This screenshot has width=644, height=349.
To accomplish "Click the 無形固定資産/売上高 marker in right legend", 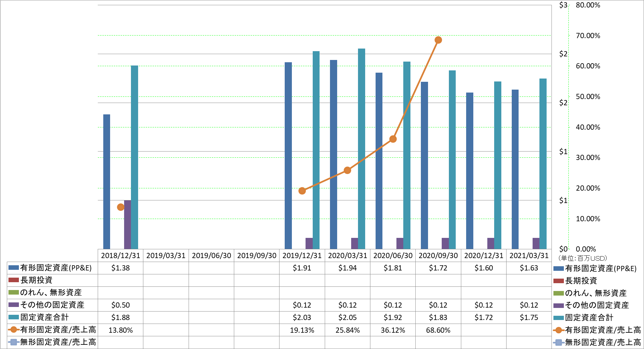I will (559, 342).
